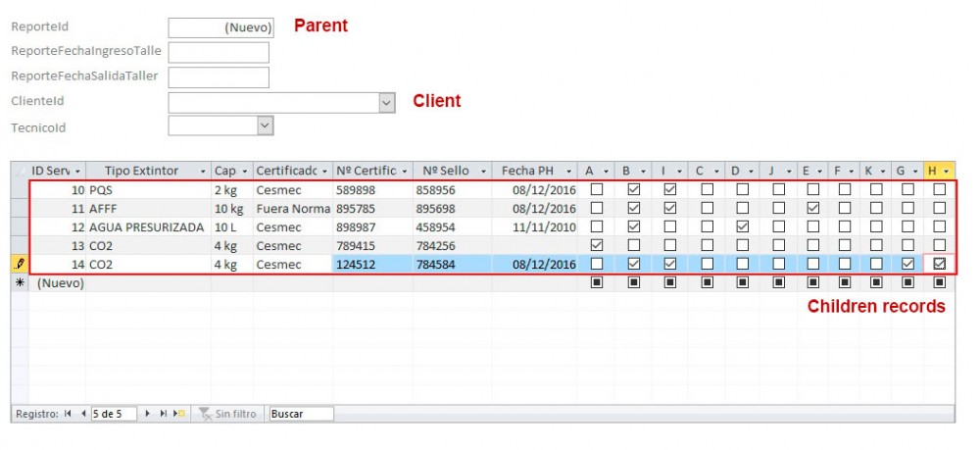Expand the TecnicoId combo box
This screenshot has width=980, height=450.
tap(265, 125)
